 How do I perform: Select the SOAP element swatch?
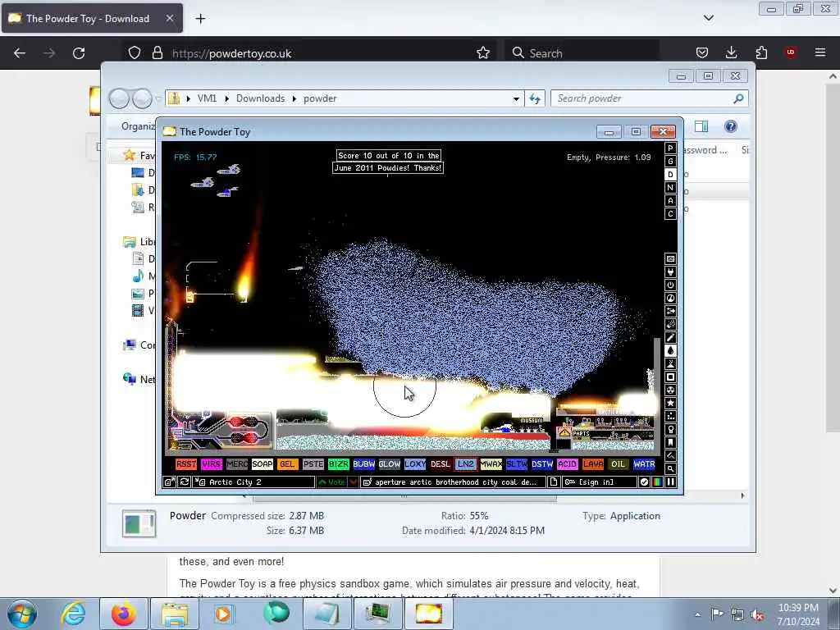[262, 464]
